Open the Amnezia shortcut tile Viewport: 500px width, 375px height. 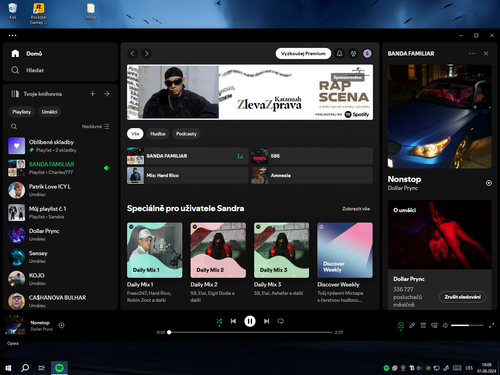click(312, 175)
